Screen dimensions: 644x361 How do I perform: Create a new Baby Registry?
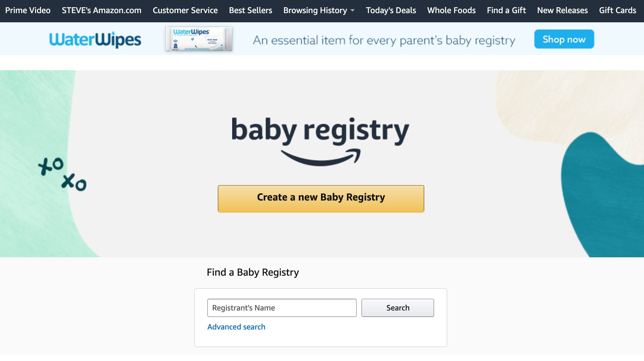[x=321, y=198]
